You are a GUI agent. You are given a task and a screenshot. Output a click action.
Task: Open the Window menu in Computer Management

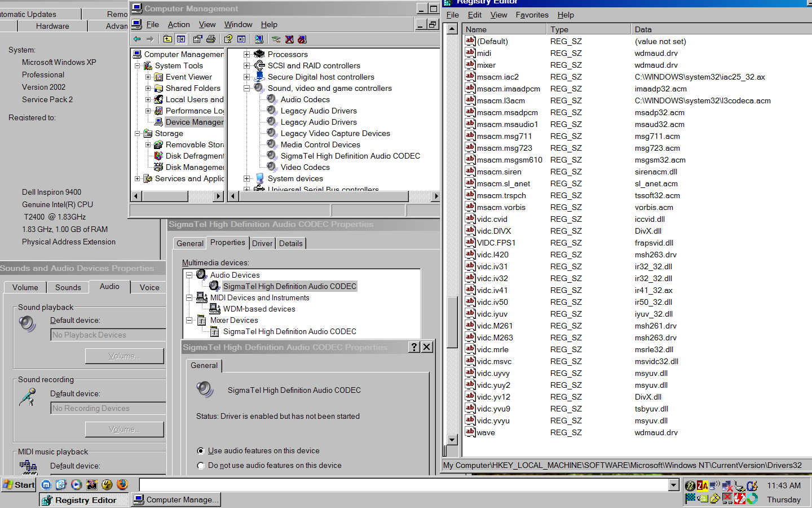(238, 24)
